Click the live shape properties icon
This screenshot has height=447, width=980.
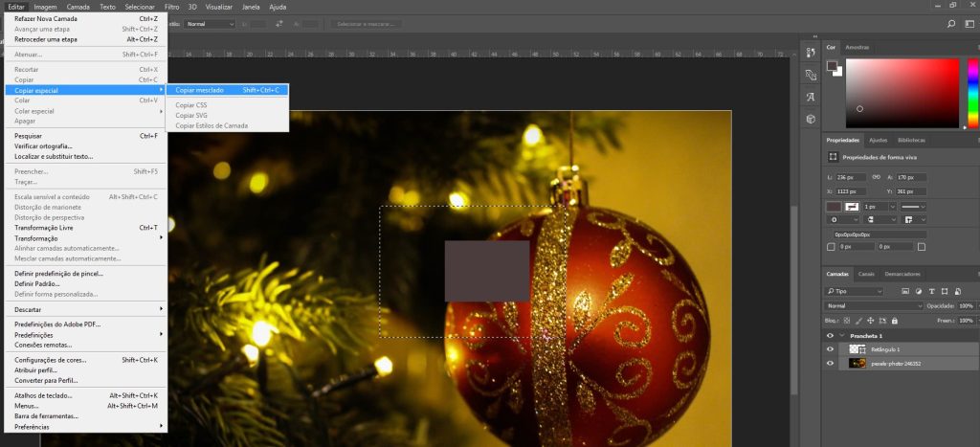[x=833, y=157]
